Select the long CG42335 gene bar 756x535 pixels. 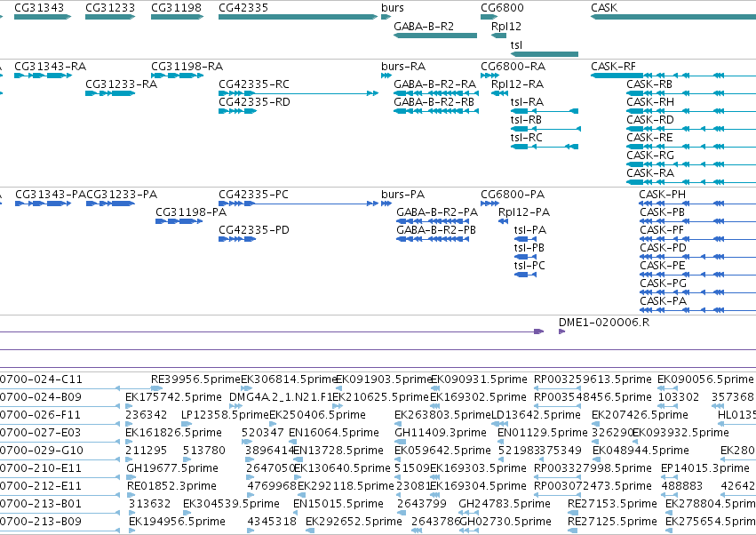(x=298, y=17)
